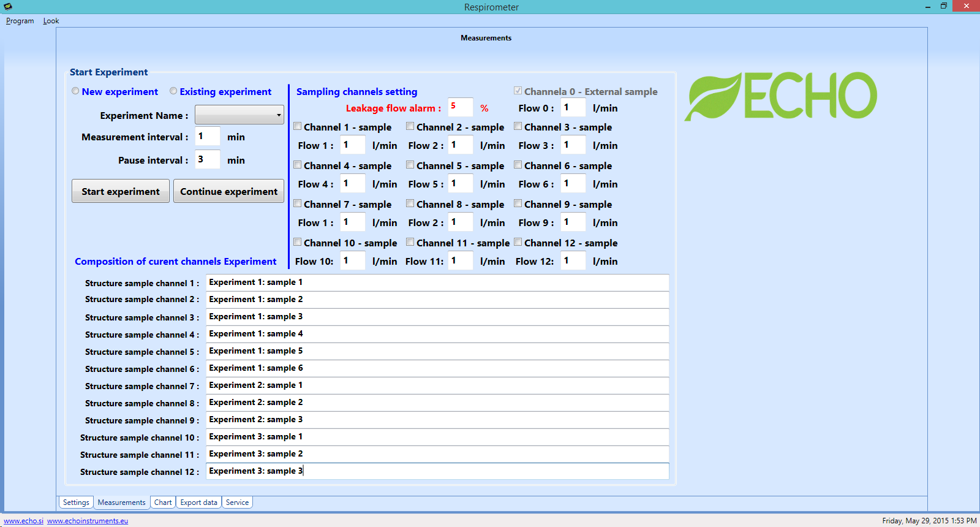Click the Leakage flow alarm percent field
Image resolution: width=980 pixels, height=527 pixels.
click(460, 107)
